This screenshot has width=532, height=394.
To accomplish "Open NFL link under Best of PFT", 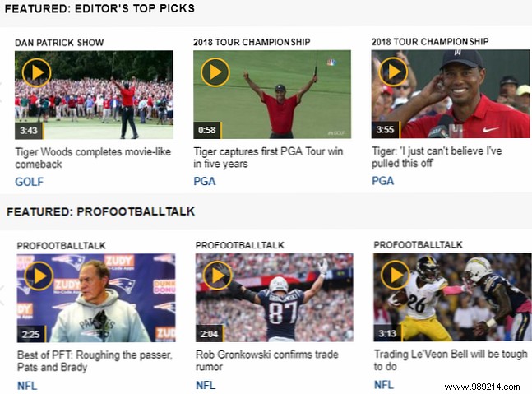I will coord(27,386).
